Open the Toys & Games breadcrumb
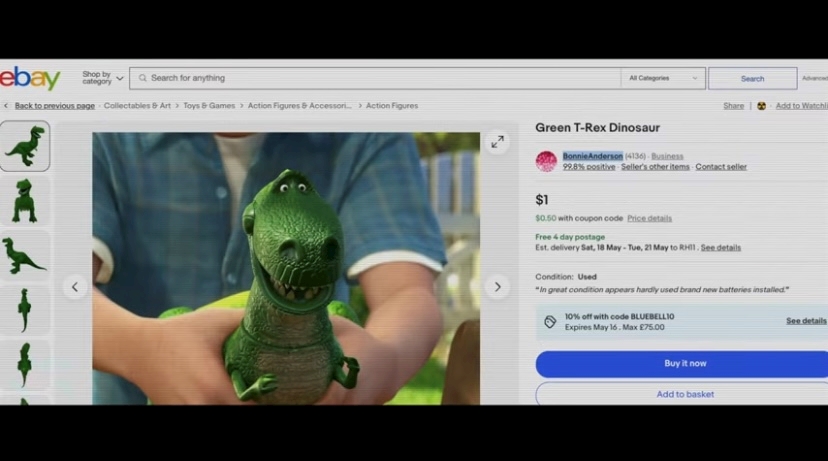 (209, 105)
